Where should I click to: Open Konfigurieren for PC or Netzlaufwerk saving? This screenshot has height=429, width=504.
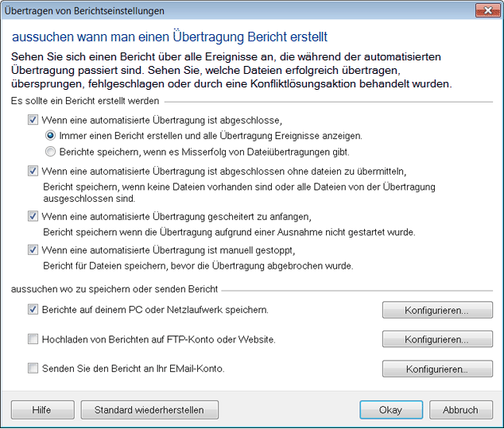click(436, 310)
